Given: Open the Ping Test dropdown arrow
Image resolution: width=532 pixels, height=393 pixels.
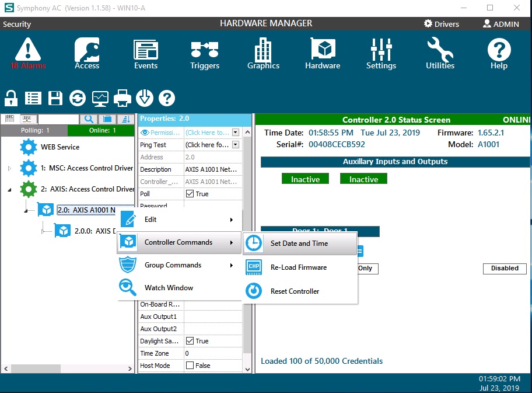Looking at the screenshot, I should 236,145.
